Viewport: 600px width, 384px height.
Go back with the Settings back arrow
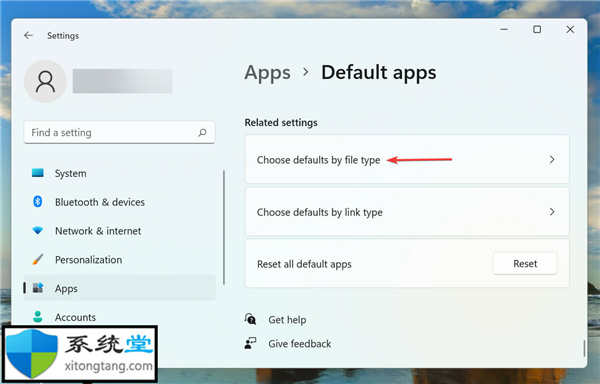coord(28,36)
